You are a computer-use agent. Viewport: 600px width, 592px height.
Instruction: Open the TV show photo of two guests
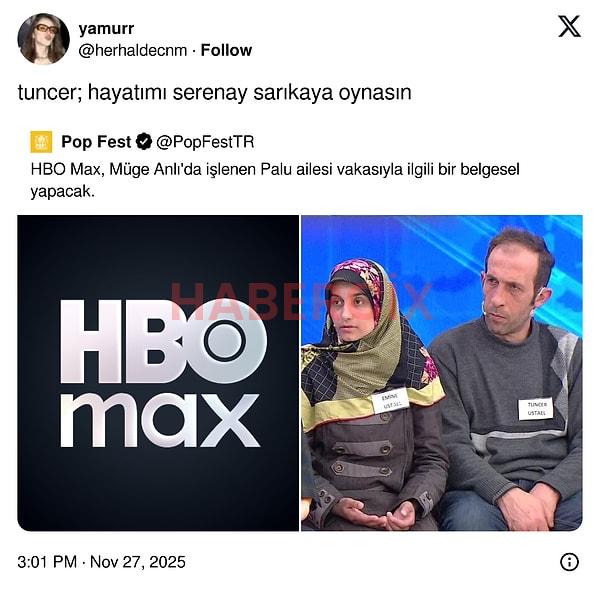[x=442, y=373]
